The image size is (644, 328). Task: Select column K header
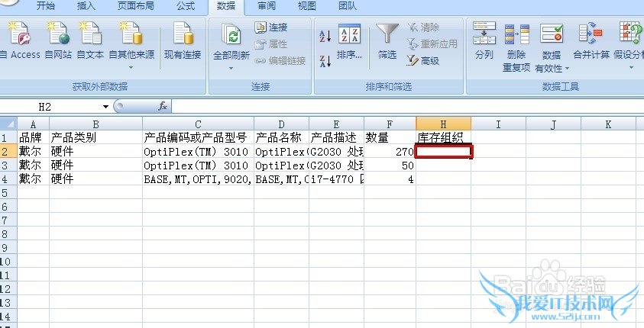pyautogui.click(x=608, y=124)
